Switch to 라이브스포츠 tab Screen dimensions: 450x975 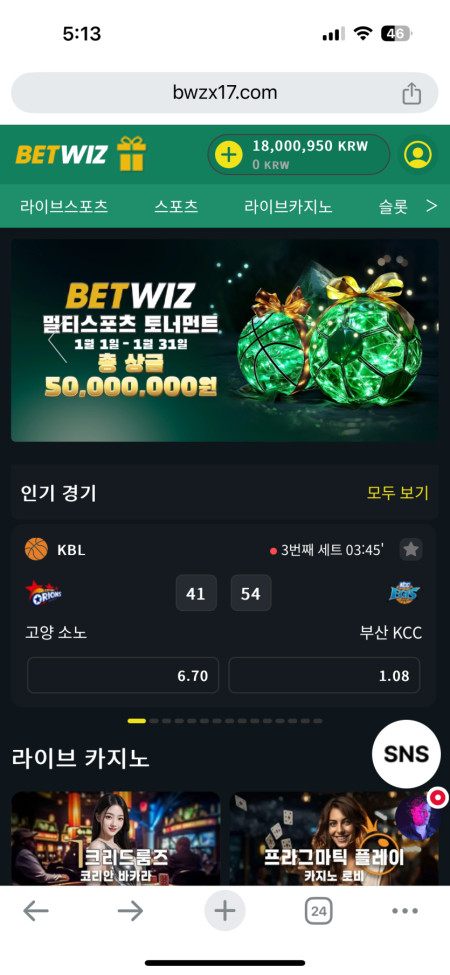tap(64, 206)
